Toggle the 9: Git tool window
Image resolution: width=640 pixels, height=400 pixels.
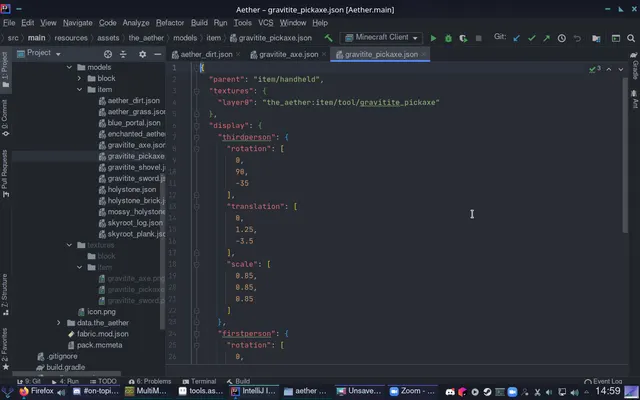click(x=29, y=381)
